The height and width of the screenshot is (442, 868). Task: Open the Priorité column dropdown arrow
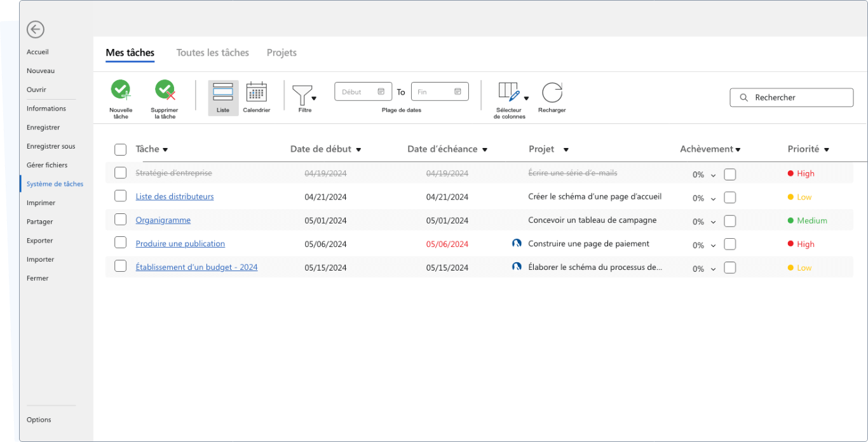[827, 150]
